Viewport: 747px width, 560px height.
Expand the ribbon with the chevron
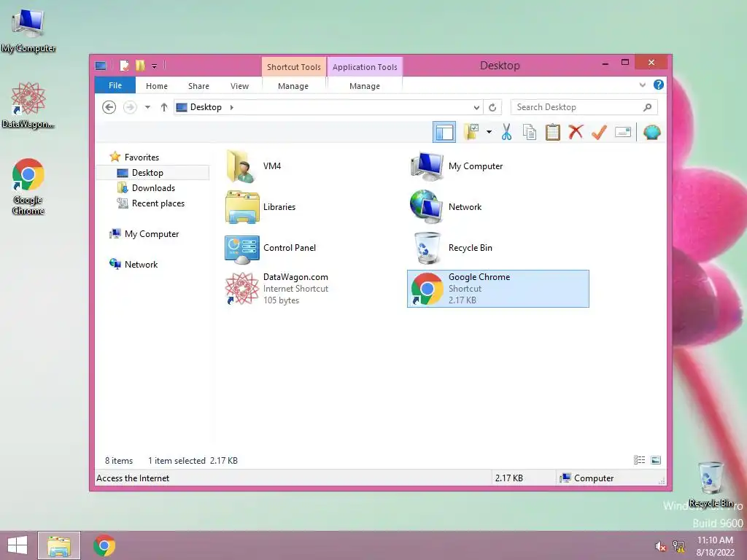click(x=642, y=85)
